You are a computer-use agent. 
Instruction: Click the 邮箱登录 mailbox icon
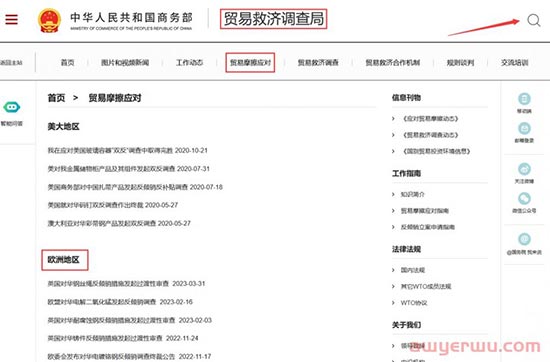524,128
